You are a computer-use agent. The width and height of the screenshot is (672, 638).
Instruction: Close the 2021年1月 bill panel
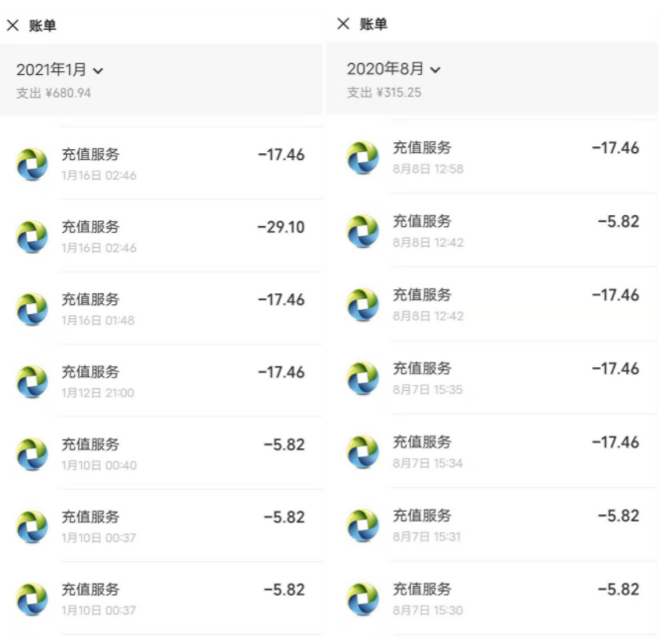(13, 26)
